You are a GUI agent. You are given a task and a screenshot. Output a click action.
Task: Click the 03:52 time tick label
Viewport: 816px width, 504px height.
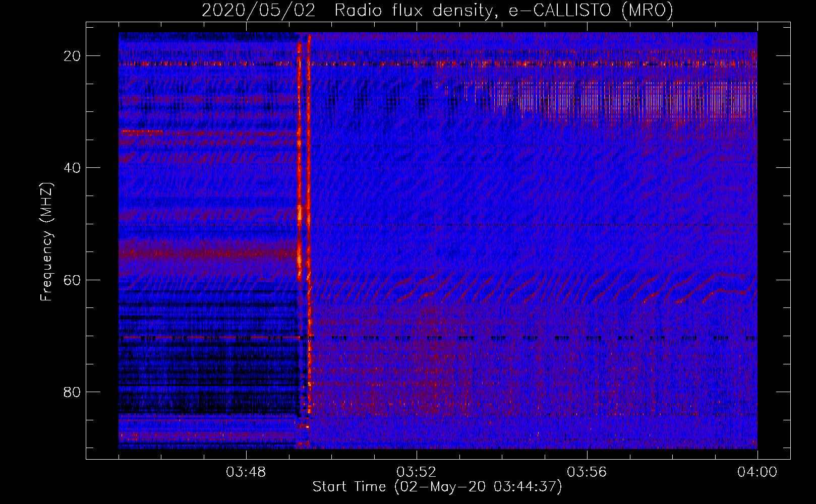(x=417, y=472)
